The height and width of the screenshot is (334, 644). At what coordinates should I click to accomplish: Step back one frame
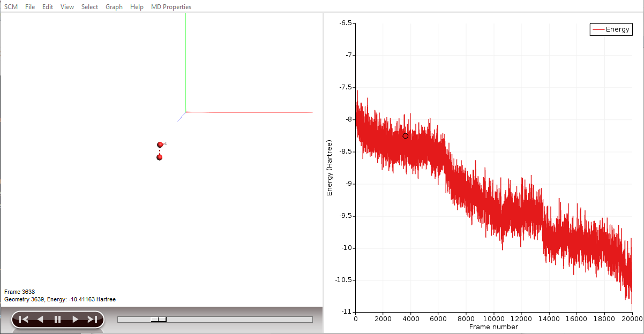(40, 320)
